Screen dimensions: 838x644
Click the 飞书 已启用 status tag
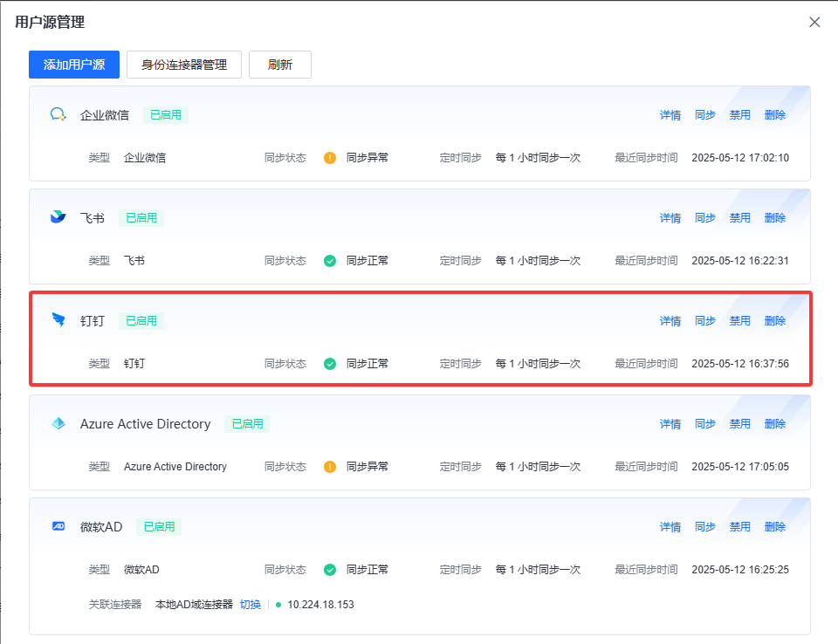[141, 218]
